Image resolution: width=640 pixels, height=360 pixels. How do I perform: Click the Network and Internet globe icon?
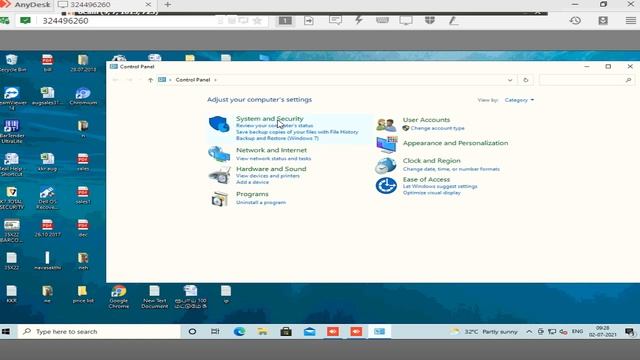pos(219,154)
